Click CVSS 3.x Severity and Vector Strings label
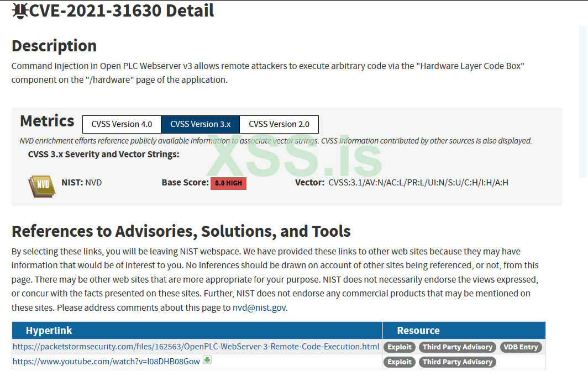The width and height of the screenshot is (588, 377). [103, 154]
